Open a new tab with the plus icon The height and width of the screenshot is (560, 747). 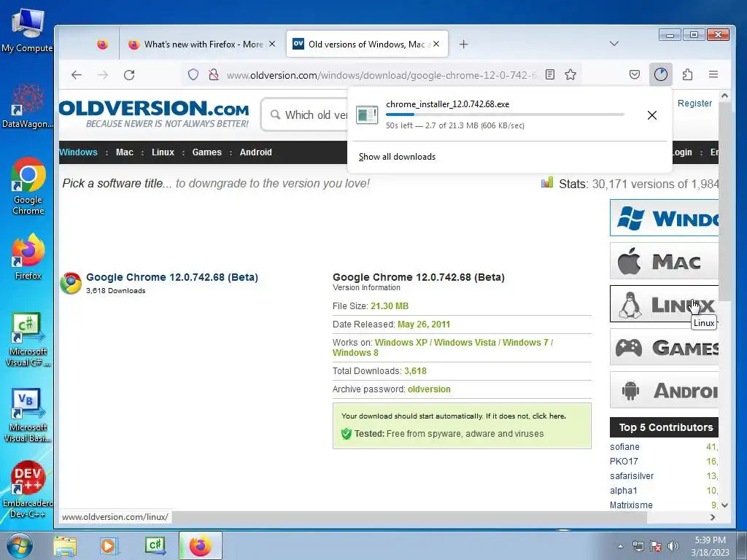click(x=463, y=44)
